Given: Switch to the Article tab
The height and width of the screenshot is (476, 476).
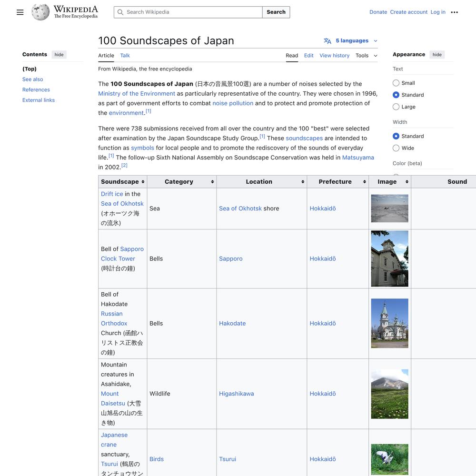Looking at the screenshot, I should [106, 56].
